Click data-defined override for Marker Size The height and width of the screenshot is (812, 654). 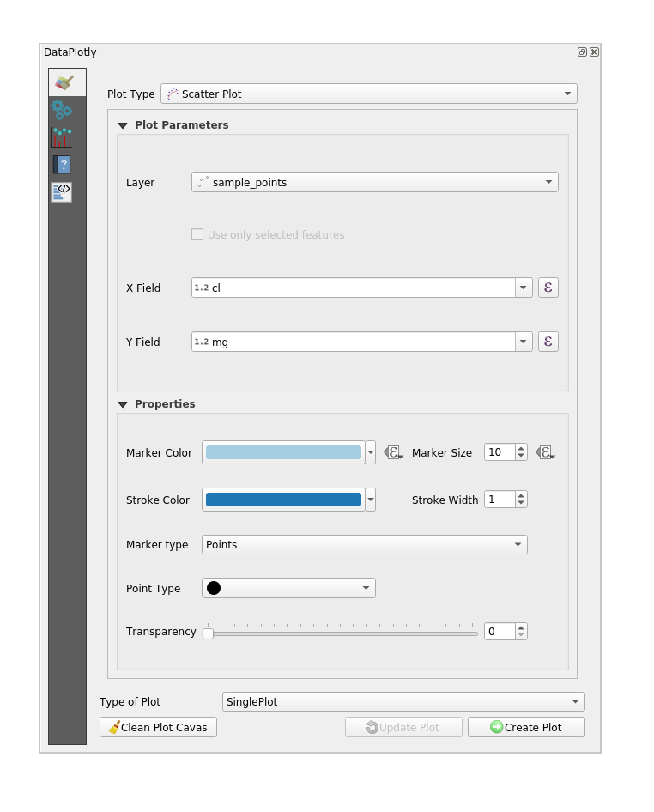544,452
